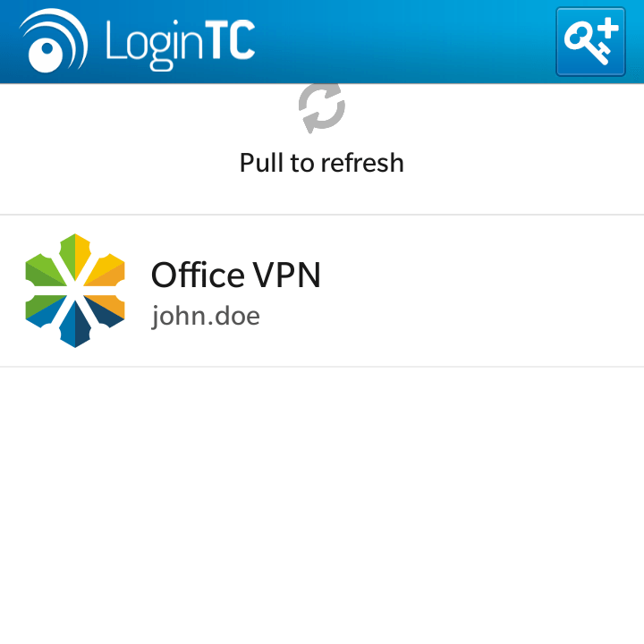The image size is (644, 644).
Task: Click the blank area below token list
Action: 322,505
